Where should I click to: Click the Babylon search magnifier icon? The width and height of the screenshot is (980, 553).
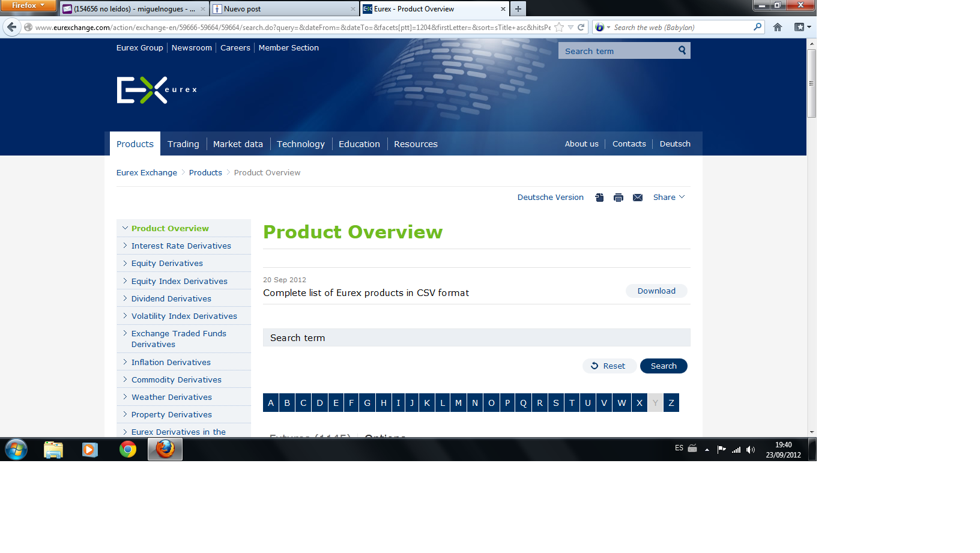point(758,27)
